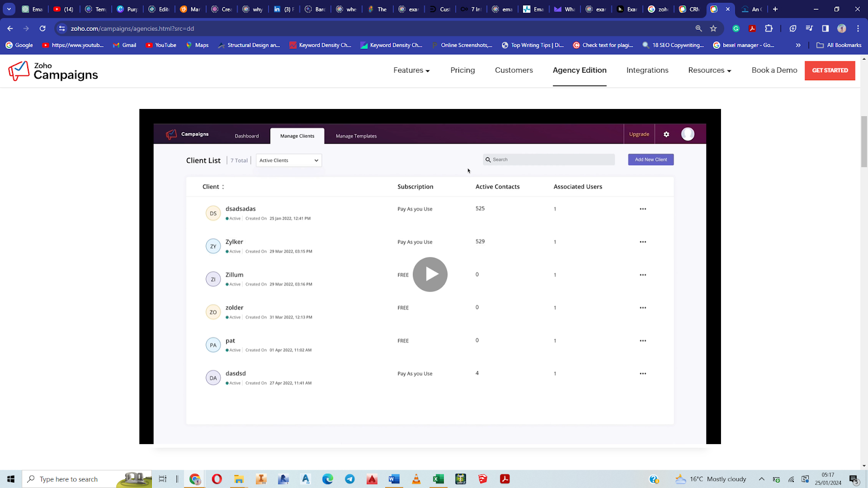Open Chrome browser menu (three dots)
This screenshot has height=488, width=868.
click(x=858, y=28)
